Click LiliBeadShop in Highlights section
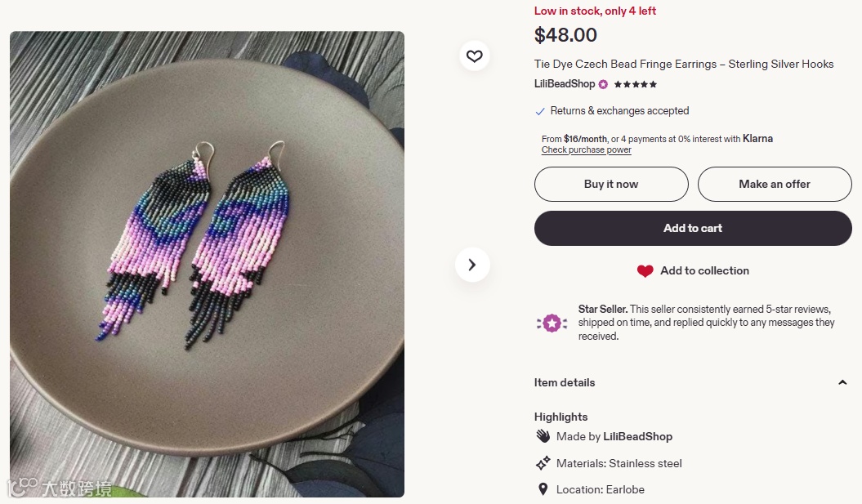This screenshot has width=862, height=504. (x=637, y=436)
